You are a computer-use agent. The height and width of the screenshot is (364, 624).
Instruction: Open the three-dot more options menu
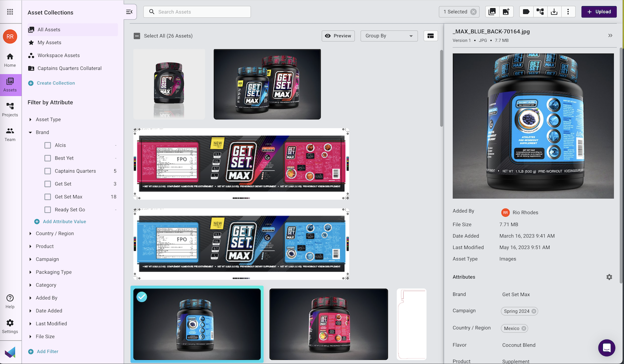568,12
